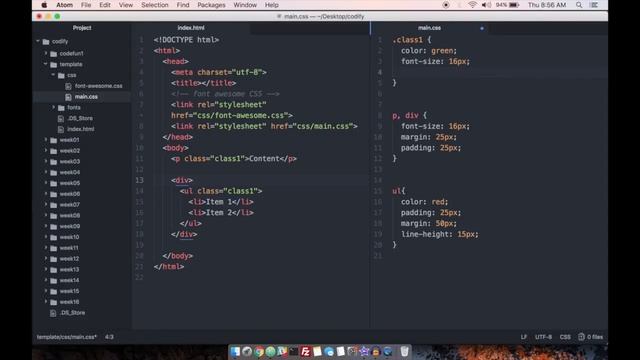
Task: Expand the week05 folder arrow
Action: 46,183
